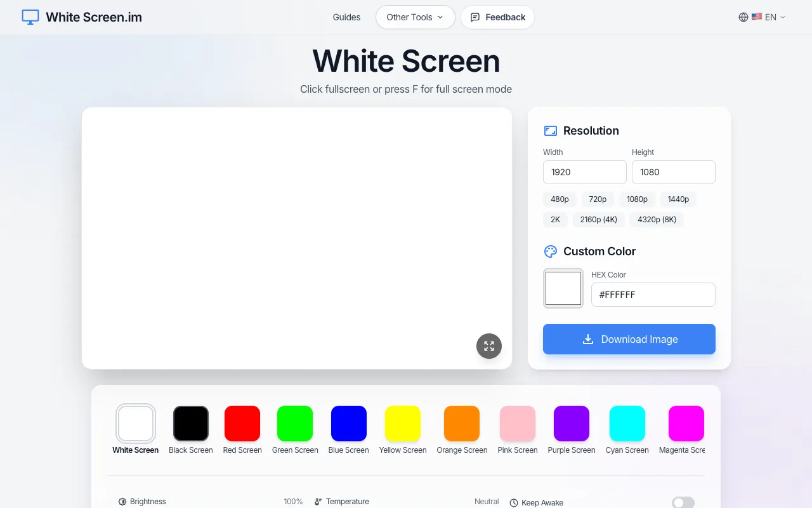
Task: Select the Yellow Screen swatch
Action: point(403,424)
